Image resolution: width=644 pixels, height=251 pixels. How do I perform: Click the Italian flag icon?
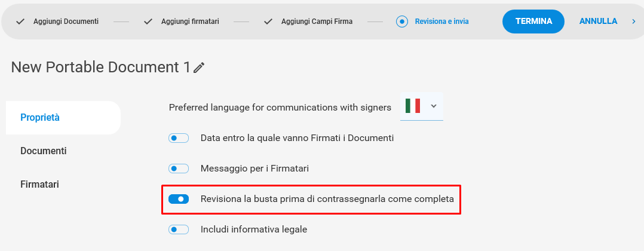(x=412, y=106)
